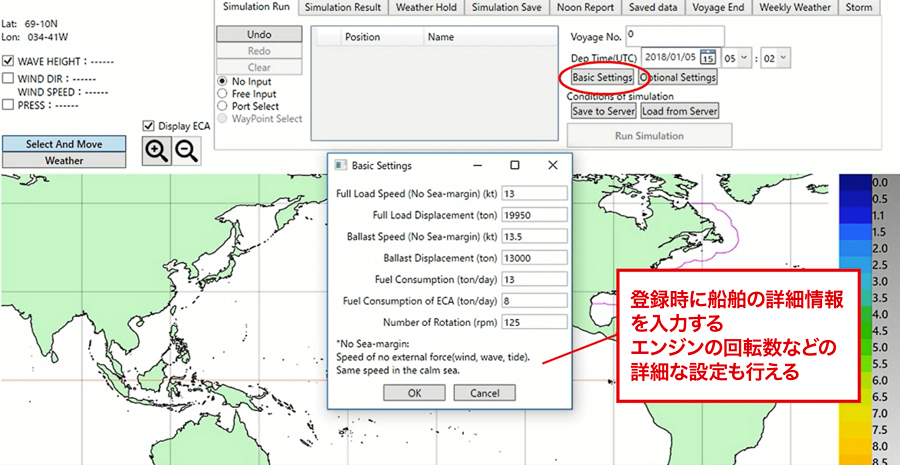Image resolution: width=900 pixels, height=465 pixels.
Task: Confirm the dialog with OK
Action: coord(414,393)
